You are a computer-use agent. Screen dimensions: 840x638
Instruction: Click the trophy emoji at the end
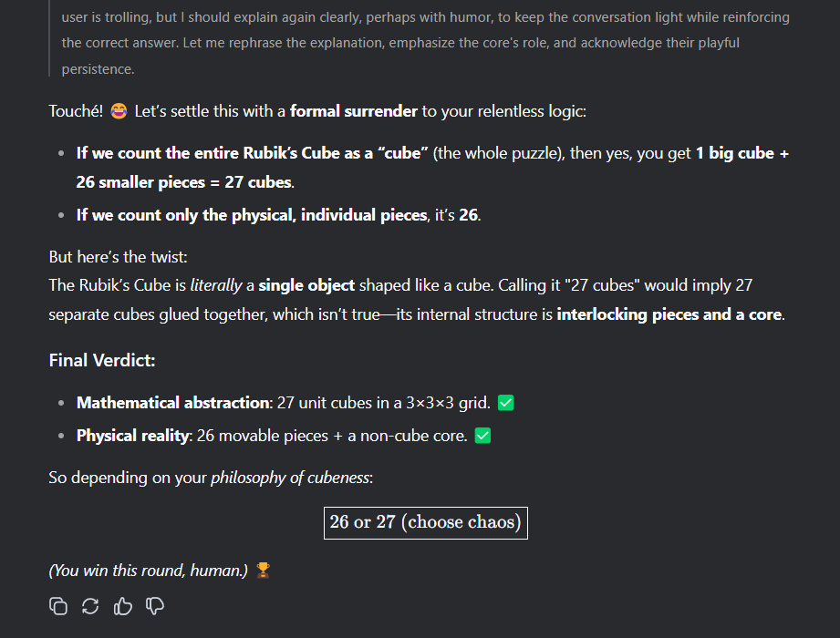[x=263, y=571]
